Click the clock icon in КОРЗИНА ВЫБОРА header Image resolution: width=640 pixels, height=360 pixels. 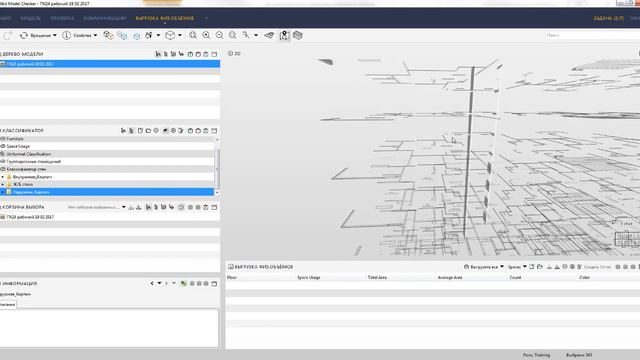(x=181, y=207)
